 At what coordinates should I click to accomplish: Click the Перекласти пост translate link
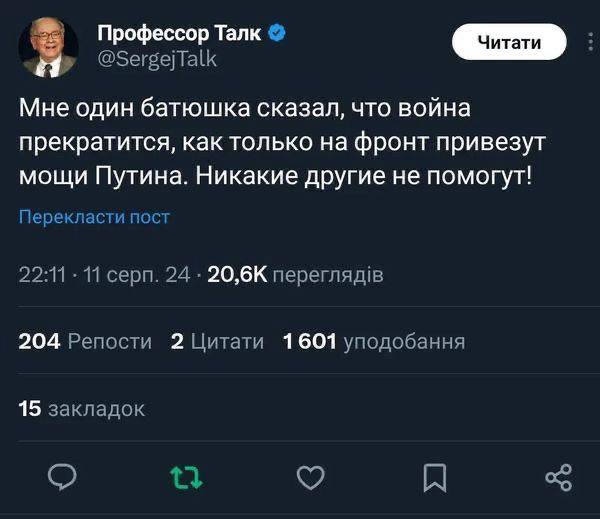pos(95,217)
